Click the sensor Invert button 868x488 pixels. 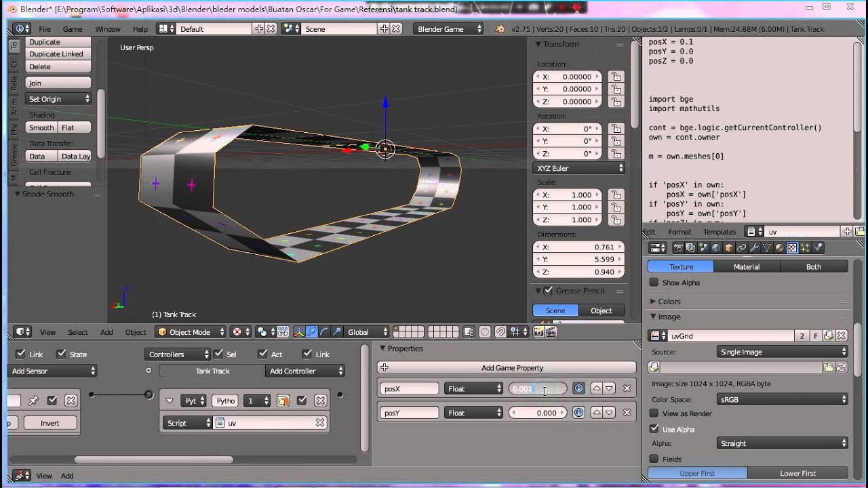[x=50, y=423]
